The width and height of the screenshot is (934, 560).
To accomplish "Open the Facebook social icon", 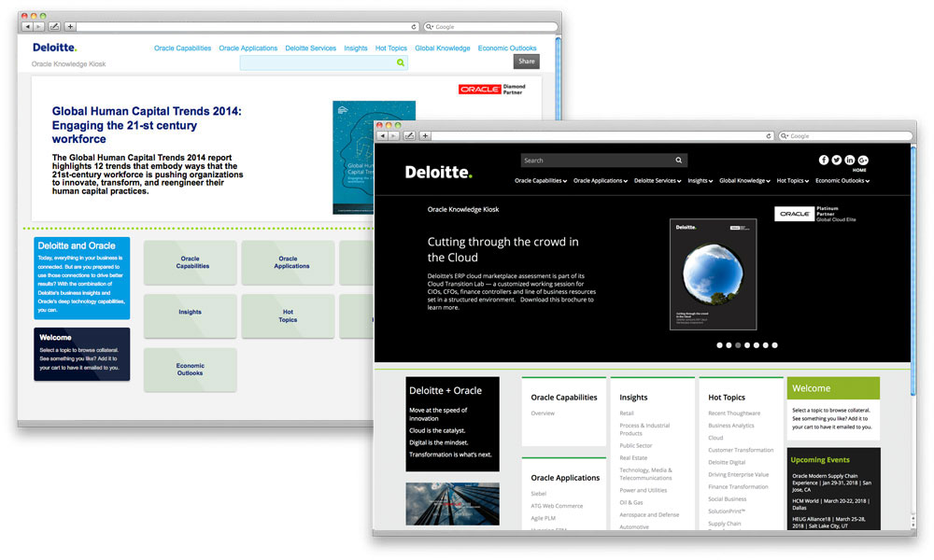I will [x=824, y=160].
